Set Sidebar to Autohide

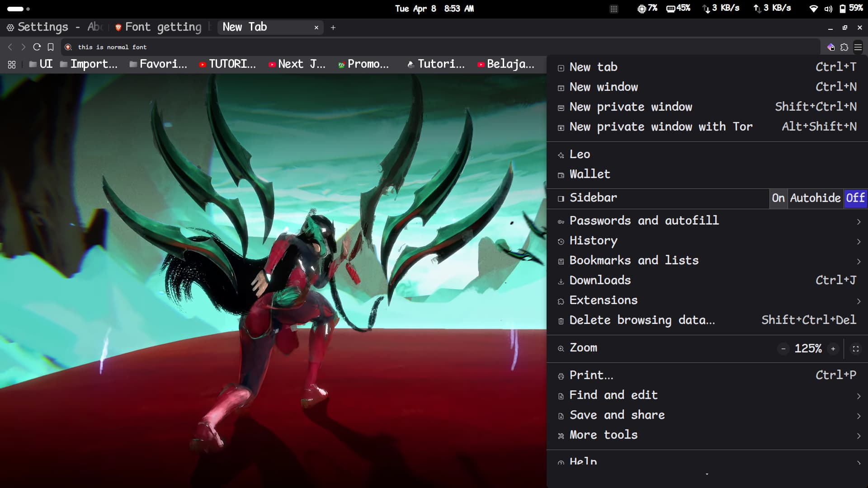(816, 198)
